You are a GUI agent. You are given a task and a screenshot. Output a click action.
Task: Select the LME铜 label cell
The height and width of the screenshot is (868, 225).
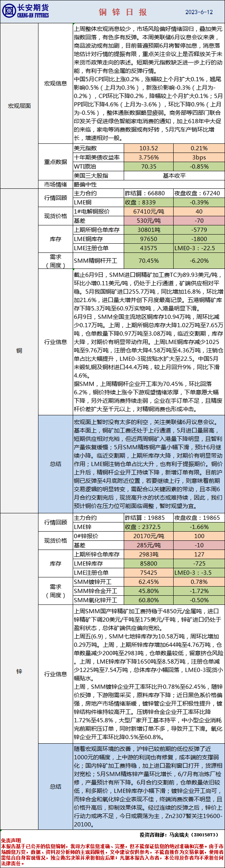coord(98,202)
